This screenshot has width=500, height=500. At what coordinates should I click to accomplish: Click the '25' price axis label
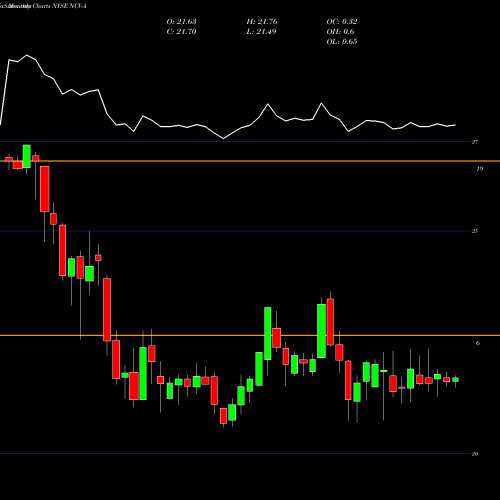point(475,231)
